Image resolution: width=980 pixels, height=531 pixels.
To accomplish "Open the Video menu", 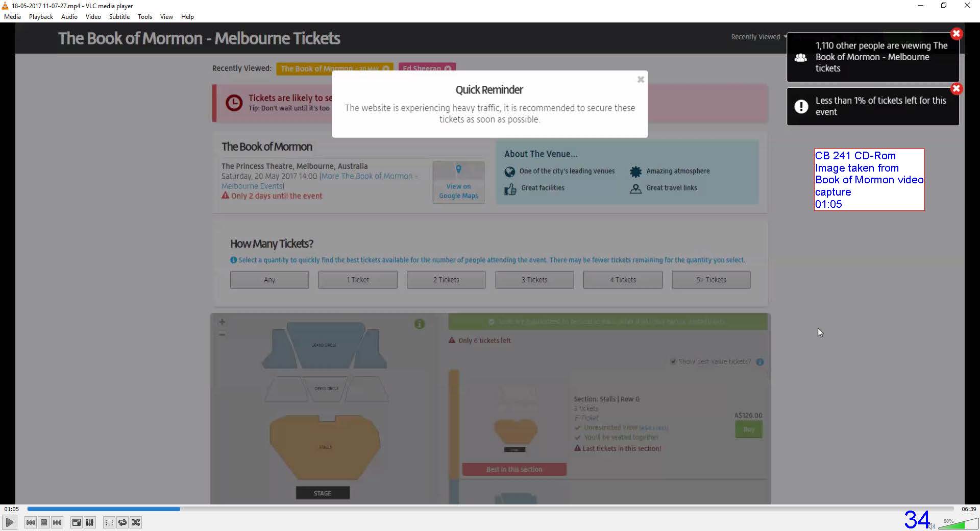I will pyautogui.click(x=93, y=17).
